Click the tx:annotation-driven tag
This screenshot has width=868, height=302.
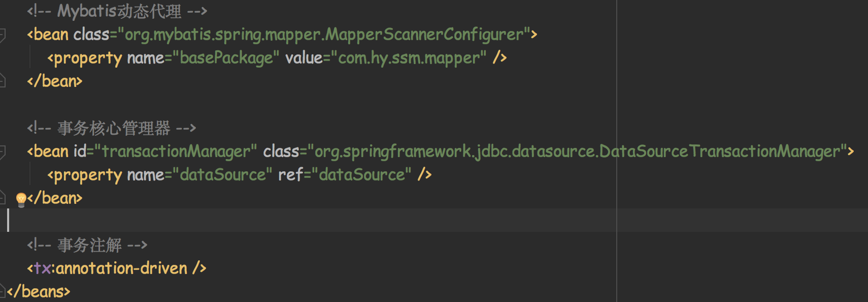point(117,268)
